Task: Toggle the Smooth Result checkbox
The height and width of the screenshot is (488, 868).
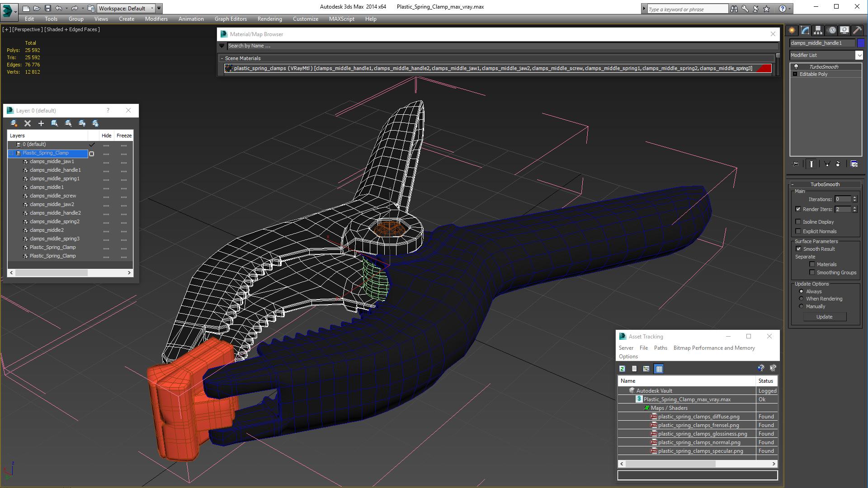Action: tap(798, 249)
